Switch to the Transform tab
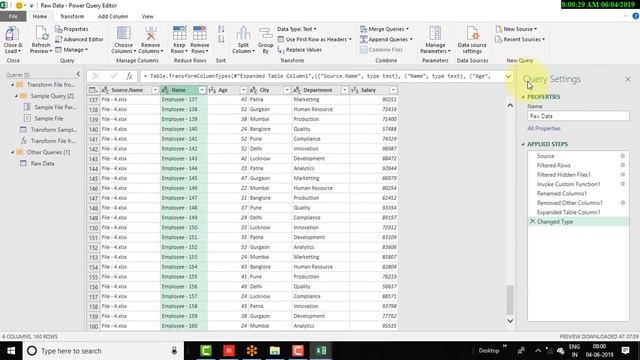Screen dimensions: 640x360 [72, 16]
